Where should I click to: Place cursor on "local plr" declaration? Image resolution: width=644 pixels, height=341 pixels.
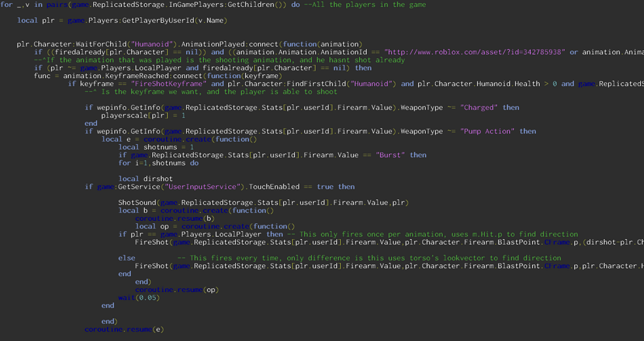click(x=36, y=20)
